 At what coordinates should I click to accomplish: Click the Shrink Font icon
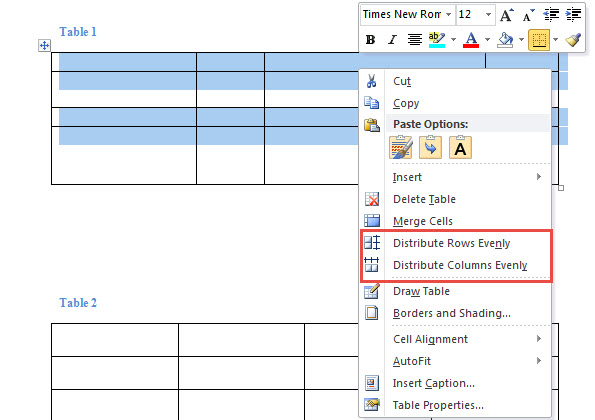tap(528, 15)
